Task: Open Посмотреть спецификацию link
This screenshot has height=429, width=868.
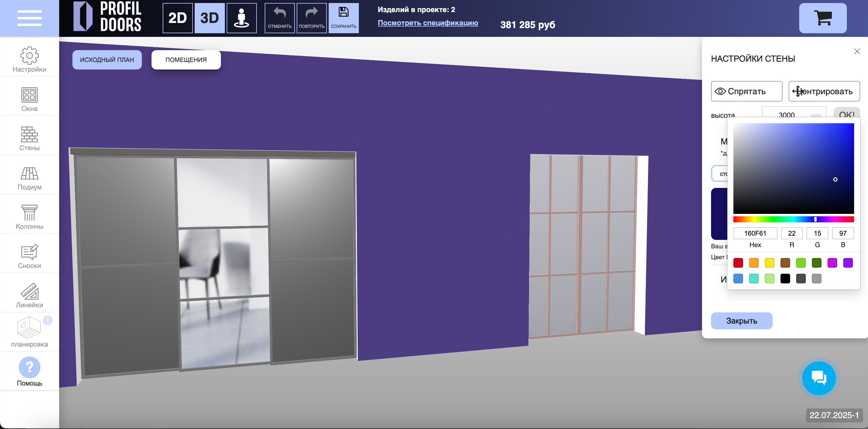Action: click(x=428, y=23)
